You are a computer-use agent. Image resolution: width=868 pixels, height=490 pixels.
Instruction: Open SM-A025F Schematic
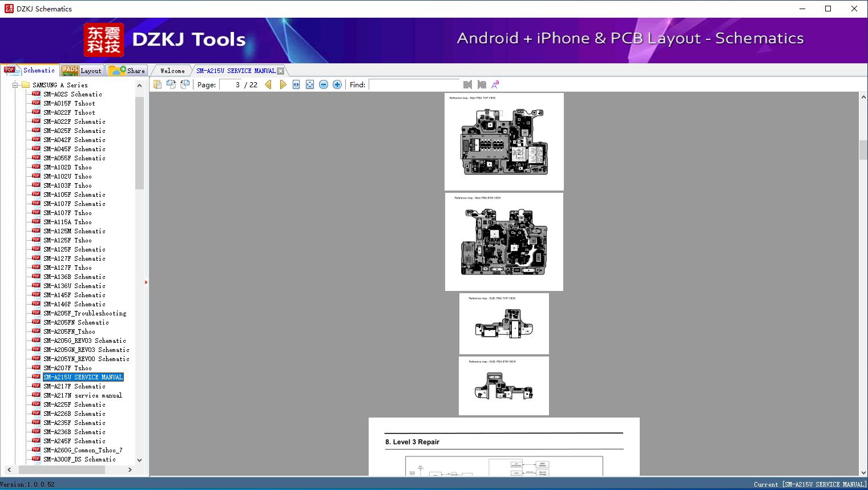click(x=74, y=131)
